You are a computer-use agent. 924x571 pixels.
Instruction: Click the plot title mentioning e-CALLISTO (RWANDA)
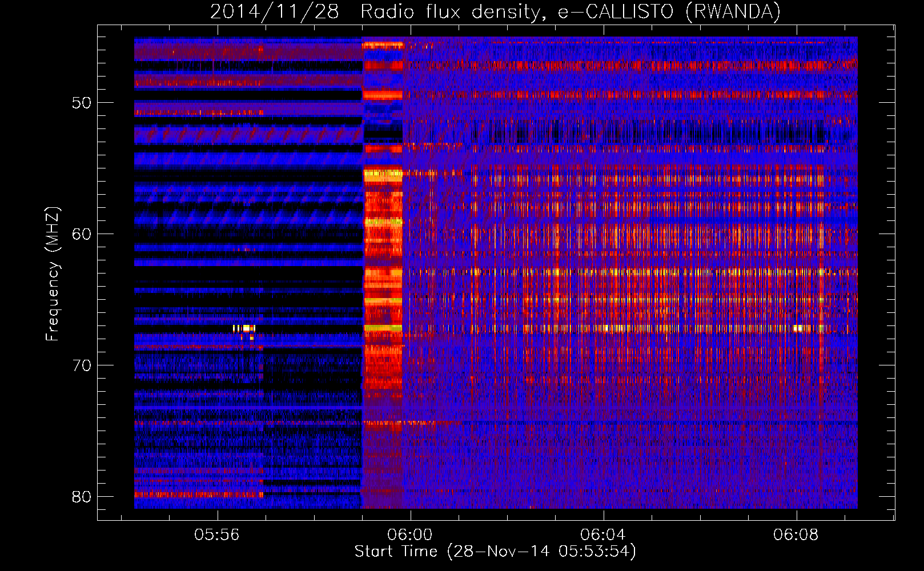pos(495,11)
